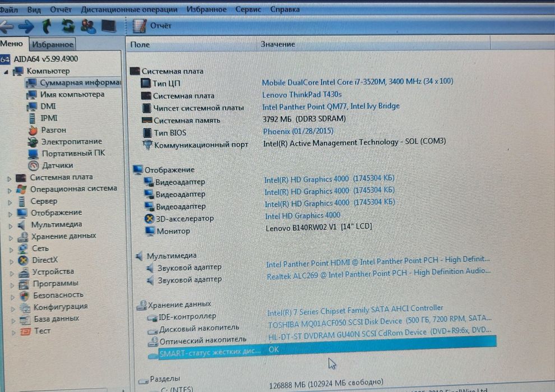Click the 3D-акселератор icon in the list
The image size is (555, 392).
point(149,219)
